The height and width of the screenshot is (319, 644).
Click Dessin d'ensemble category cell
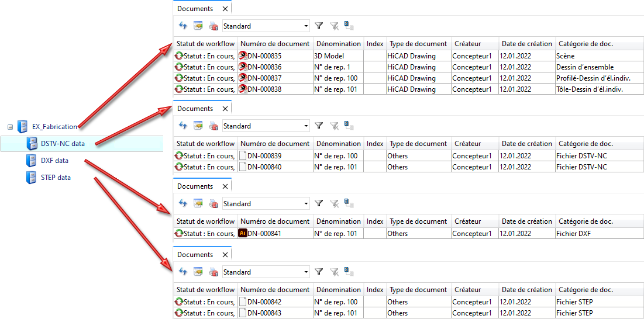click(599, 67)
